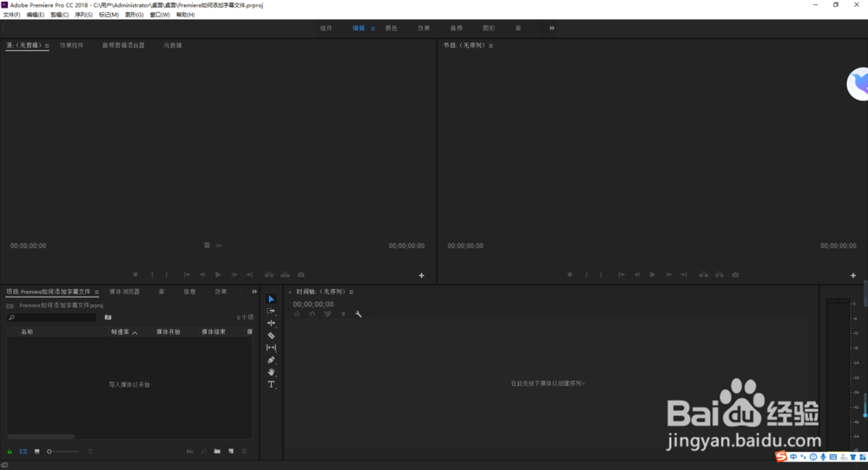Play source monitor clip
Screen dimensions: 868x470
click(218, 275)
